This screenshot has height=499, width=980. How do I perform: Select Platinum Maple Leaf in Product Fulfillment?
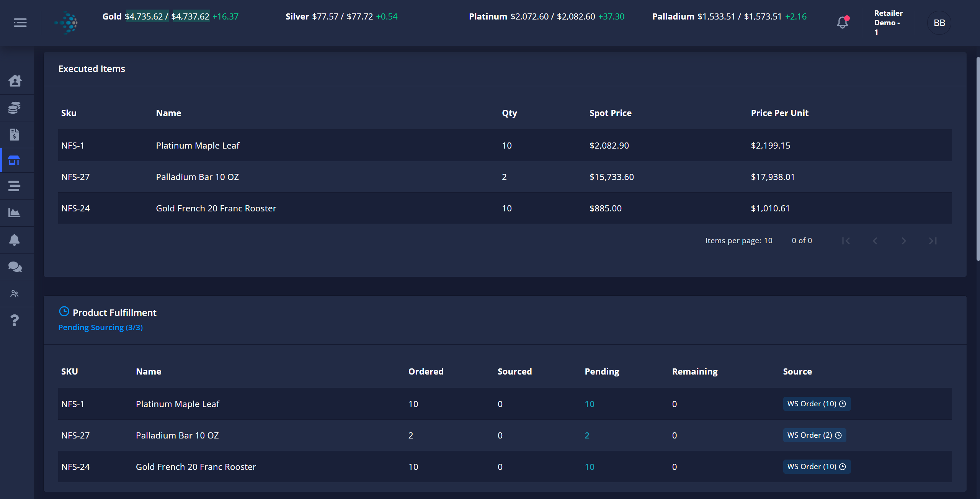coord(178,404)
